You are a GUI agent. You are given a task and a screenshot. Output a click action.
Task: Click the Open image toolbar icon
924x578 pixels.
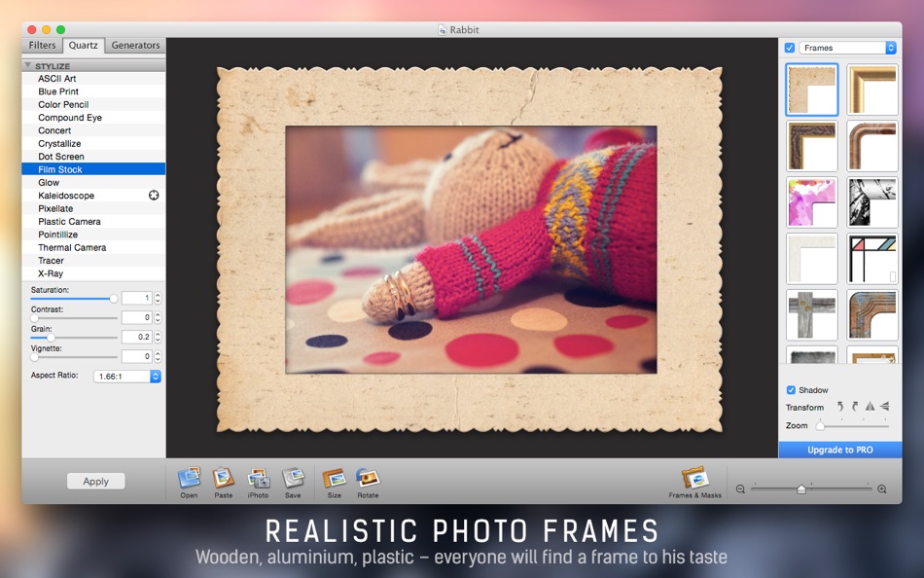click(x=189, y=479)
